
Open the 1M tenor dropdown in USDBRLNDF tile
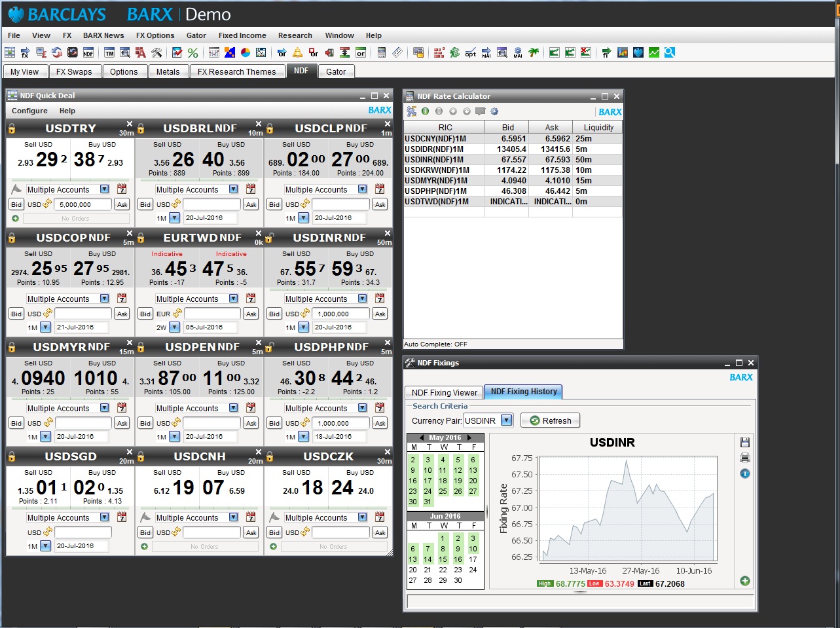174,218
